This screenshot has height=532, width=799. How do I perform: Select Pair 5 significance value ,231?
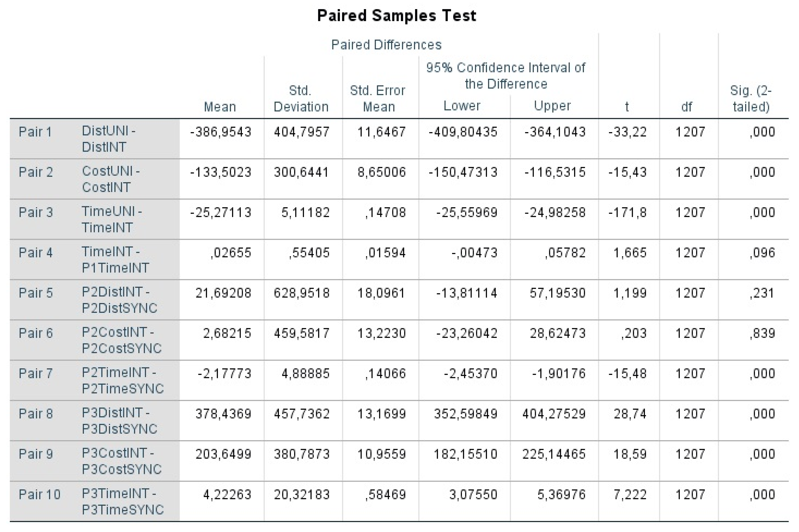(762, 293)
